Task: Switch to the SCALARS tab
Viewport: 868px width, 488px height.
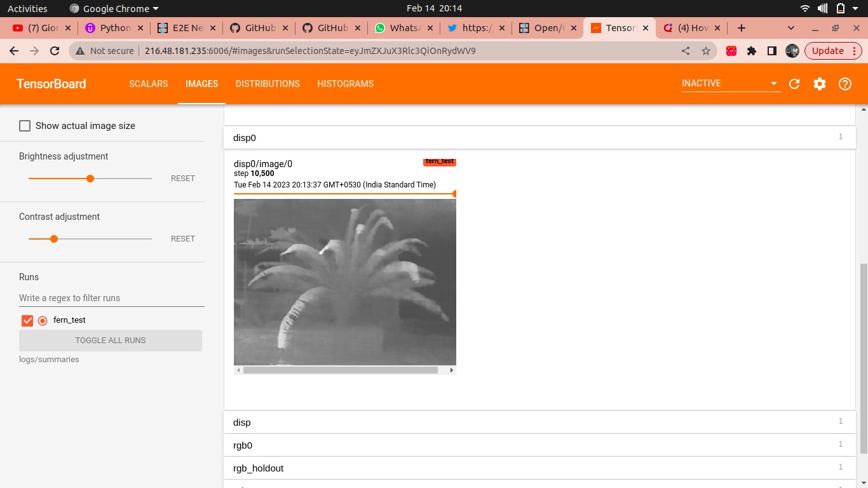Action: click(x=148, y=83)
